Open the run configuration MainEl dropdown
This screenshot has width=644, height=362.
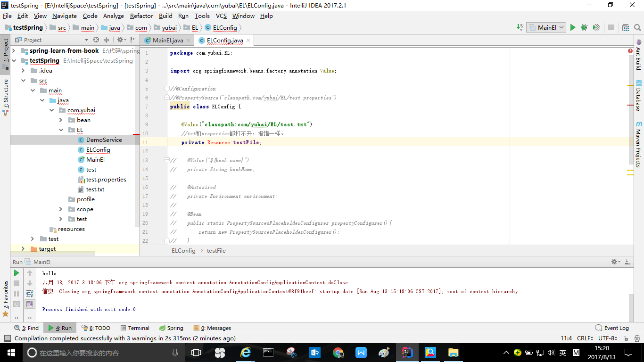point(546,27)
